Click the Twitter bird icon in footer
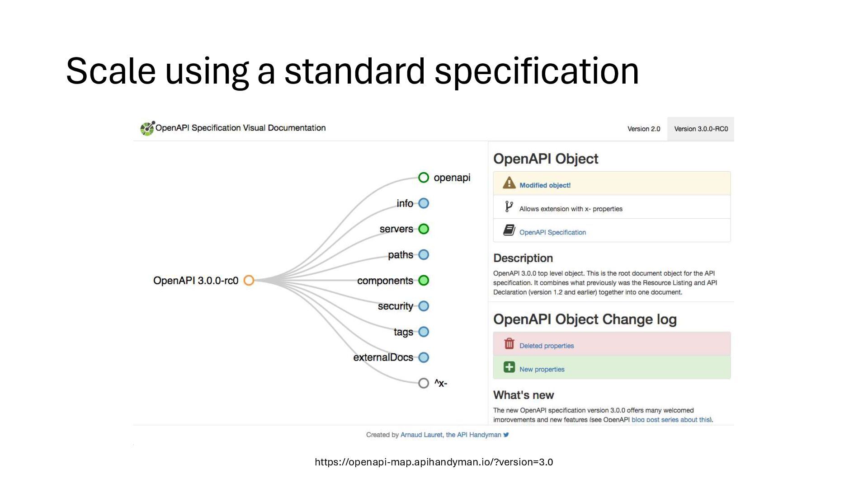The width and height of the screenshot is (868, 488). coord(506,435)
